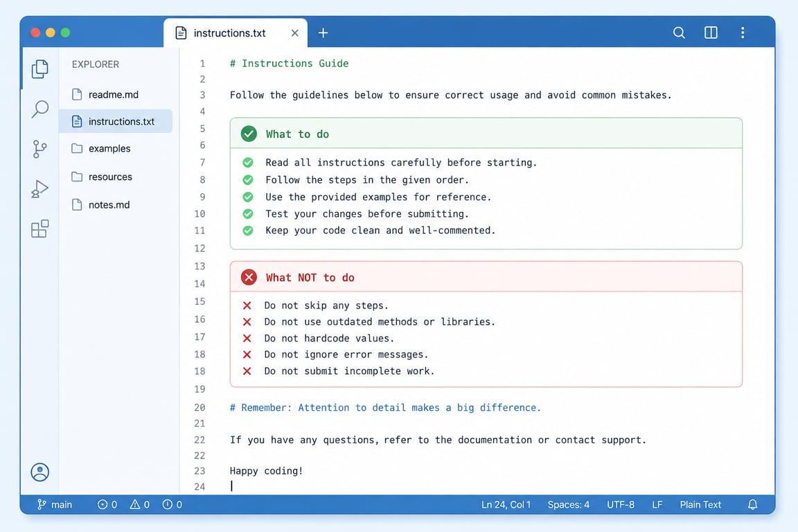Toggle the split editor layout icon
The image size is (798, 532).
(711, 33)
